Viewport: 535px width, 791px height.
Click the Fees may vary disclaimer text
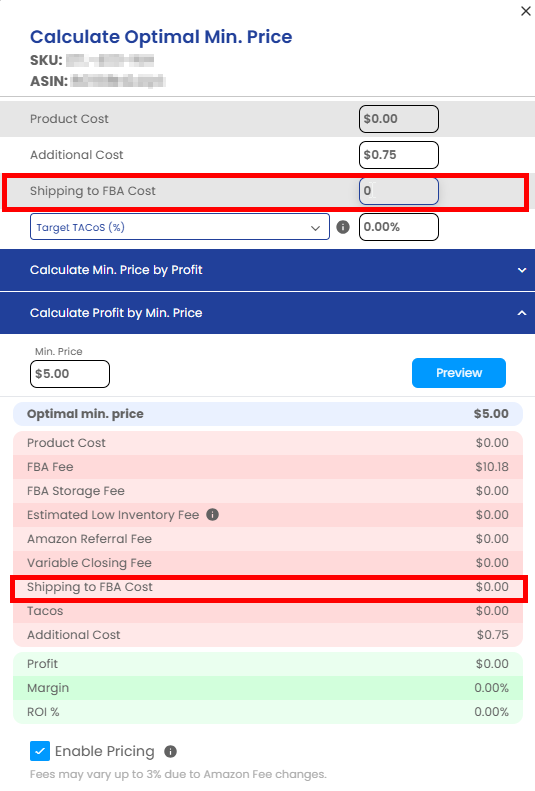[178, 774]
